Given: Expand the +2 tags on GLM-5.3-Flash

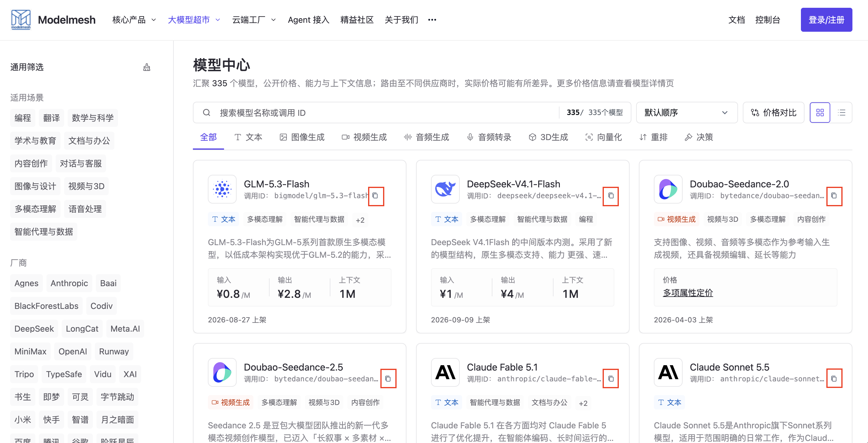Looking at the screenshot, I should [x=360, y=220].
